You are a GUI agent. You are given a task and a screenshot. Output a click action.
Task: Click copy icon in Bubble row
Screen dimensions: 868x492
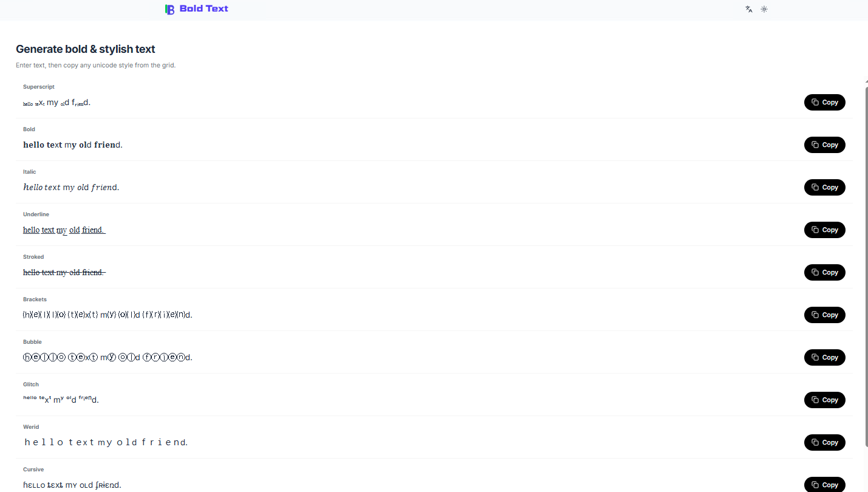coord(815,358)
